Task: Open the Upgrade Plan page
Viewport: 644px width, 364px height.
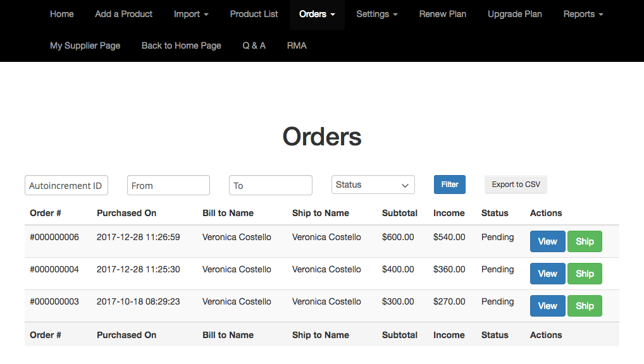Action: tap(514, 14)
